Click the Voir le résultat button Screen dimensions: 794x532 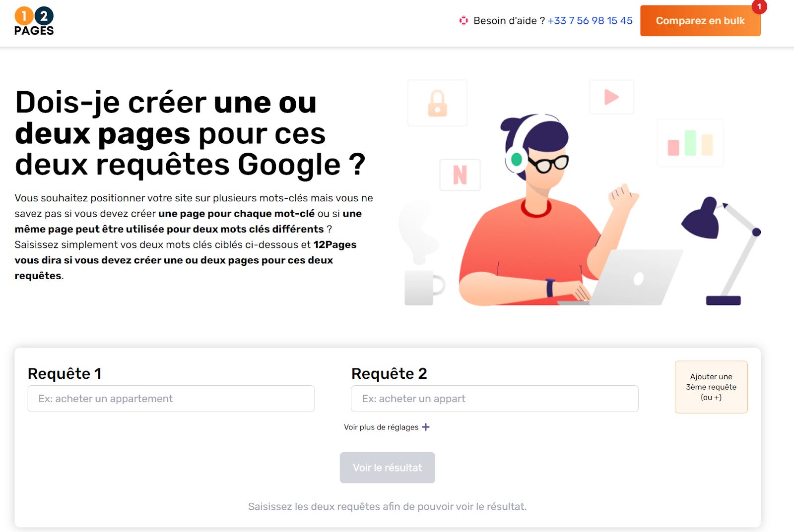tap(388, 468)
